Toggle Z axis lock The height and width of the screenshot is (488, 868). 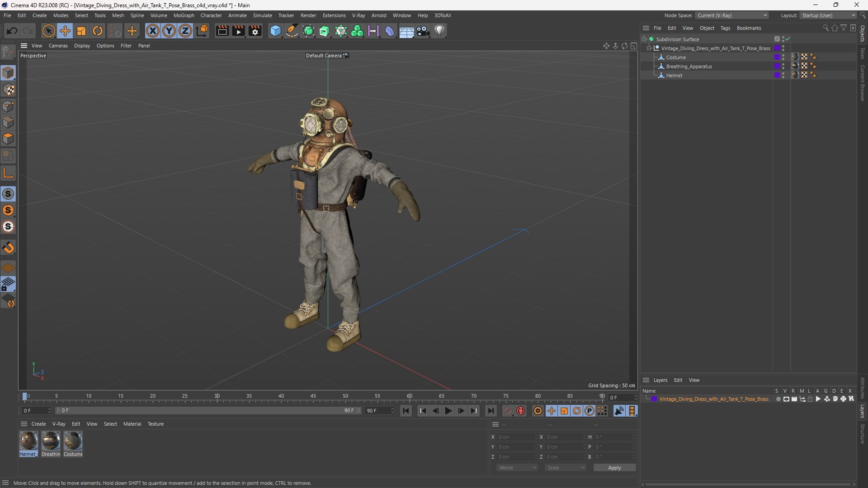point(185,31)
